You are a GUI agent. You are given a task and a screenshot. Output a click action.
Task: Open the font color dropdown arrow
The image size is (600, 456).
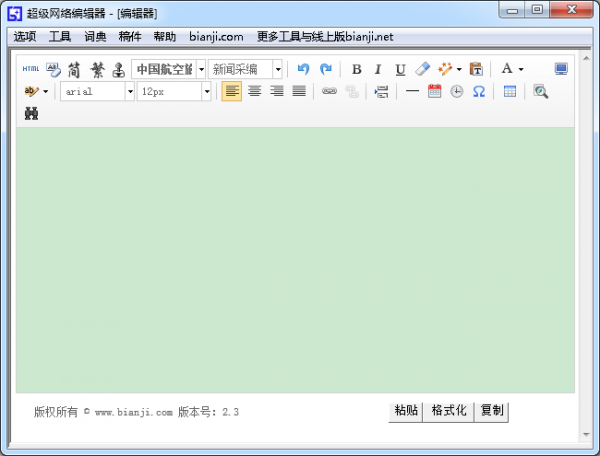[x=521, y=69]
